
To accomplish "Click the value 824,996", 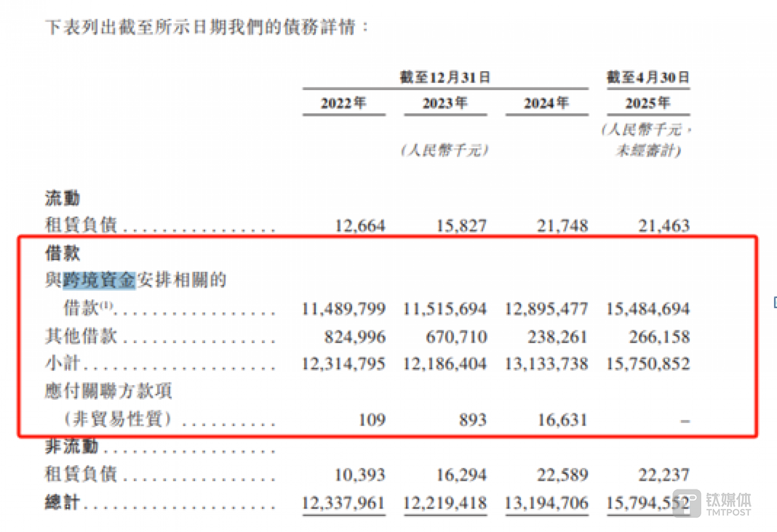I will (x=355, y=337).
